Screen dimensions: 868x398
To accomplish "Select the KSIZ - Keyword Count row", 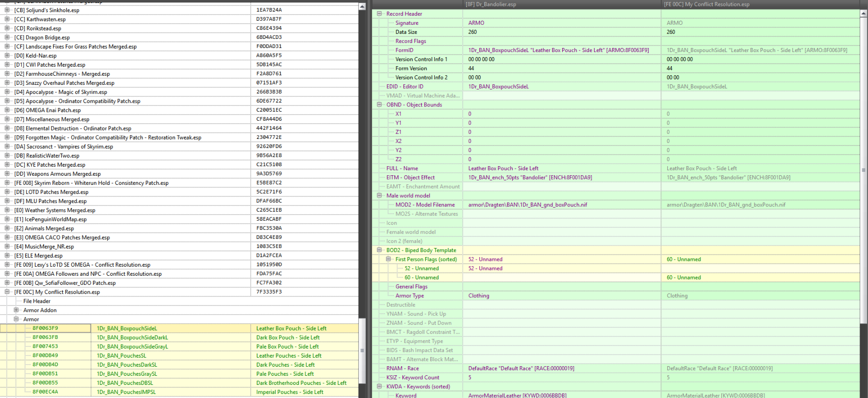I will (413, 377).
